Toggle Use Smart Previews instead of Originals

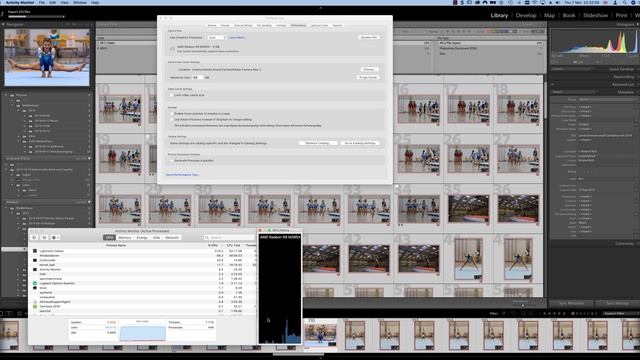tap(172, 120)
